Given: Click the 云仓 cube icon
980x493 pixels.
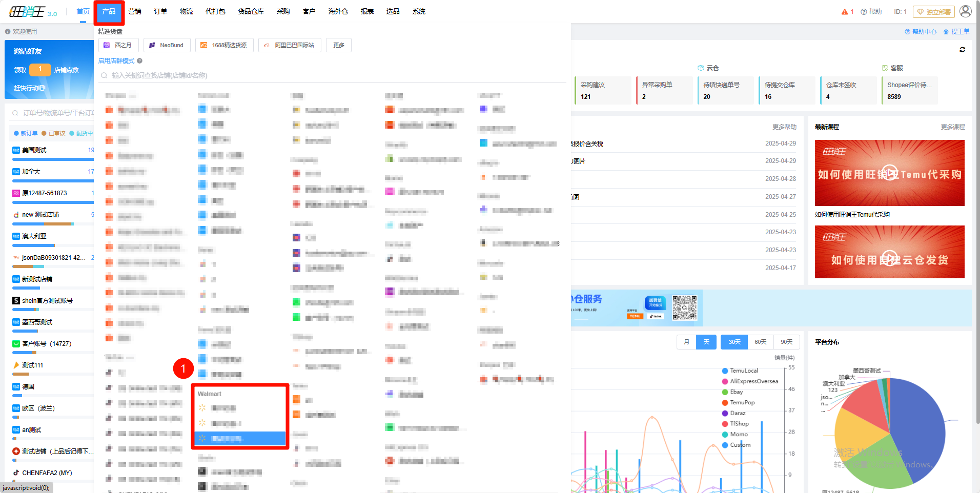Looking at the screenshot, I should (701, 68).
